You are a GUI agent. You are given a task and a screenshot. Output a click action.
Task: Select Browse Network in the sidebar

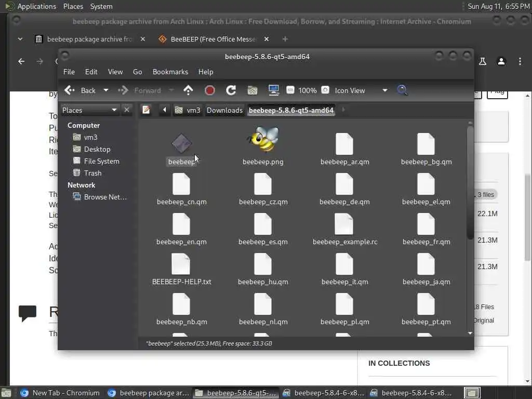(105, 197)
